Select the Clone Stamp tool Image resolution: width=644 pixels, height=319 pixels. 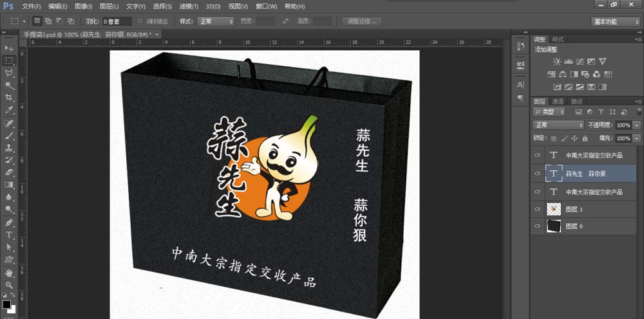coord(8,148)
